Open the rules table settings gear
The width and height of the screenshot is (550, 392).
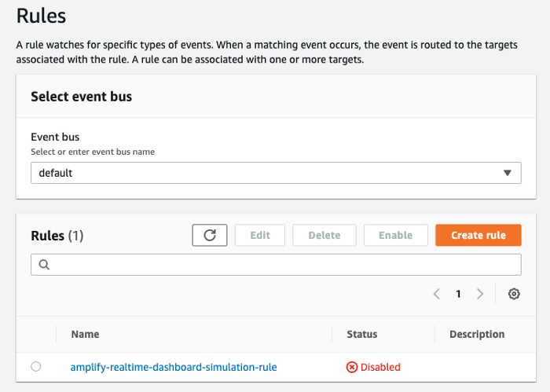click(514, 294)
